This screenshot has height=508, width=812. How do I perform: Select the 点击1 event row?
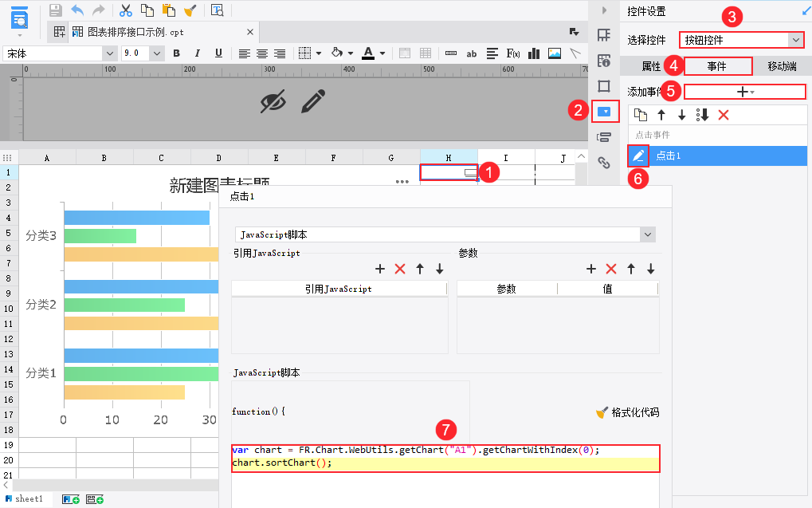coord(718,156)
